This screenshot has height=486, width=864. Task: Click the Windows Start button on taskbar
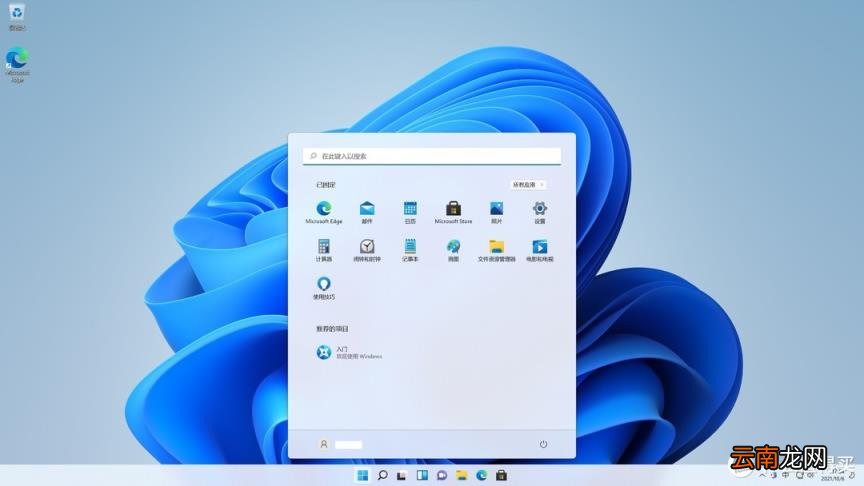(363, 475)
